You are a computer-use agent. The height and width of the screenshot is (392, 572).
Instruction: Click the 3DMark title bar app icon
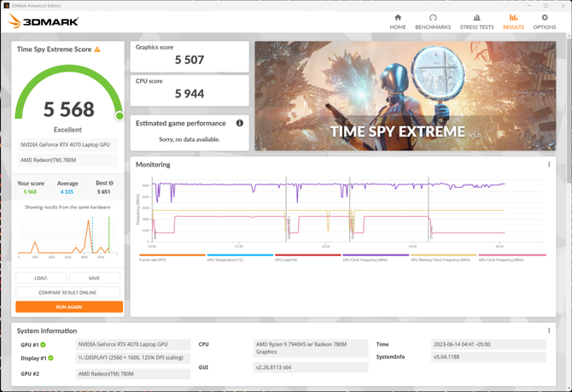(x=6, y=5)
